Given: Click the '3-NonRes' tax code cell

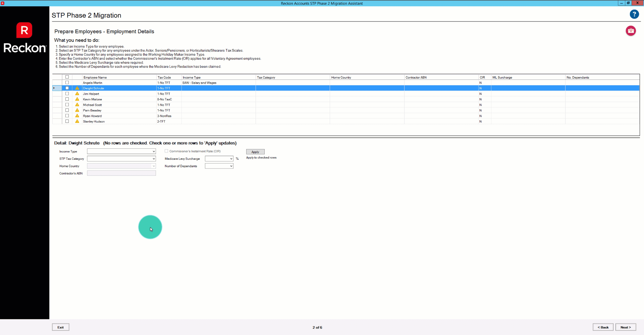Looking at the screenshot, I should tap(169, 116).
